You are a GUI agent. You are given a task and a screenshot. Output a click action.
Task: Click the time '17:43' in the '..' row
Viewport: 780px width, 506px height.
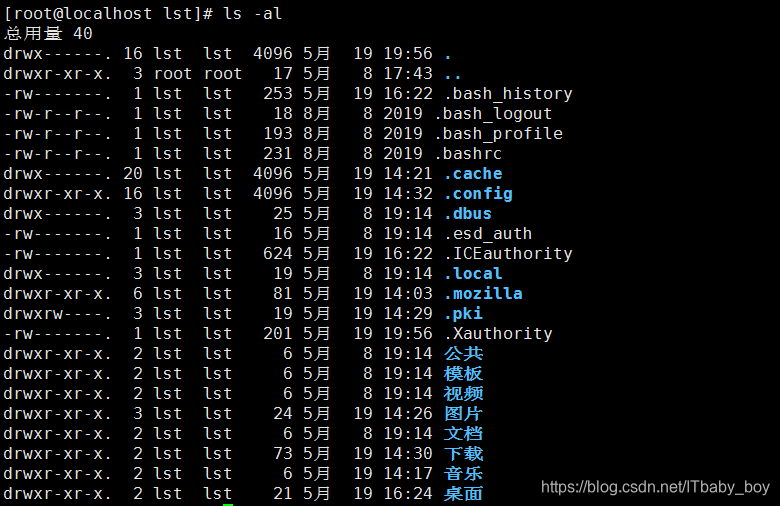click(x=408, y=74)
